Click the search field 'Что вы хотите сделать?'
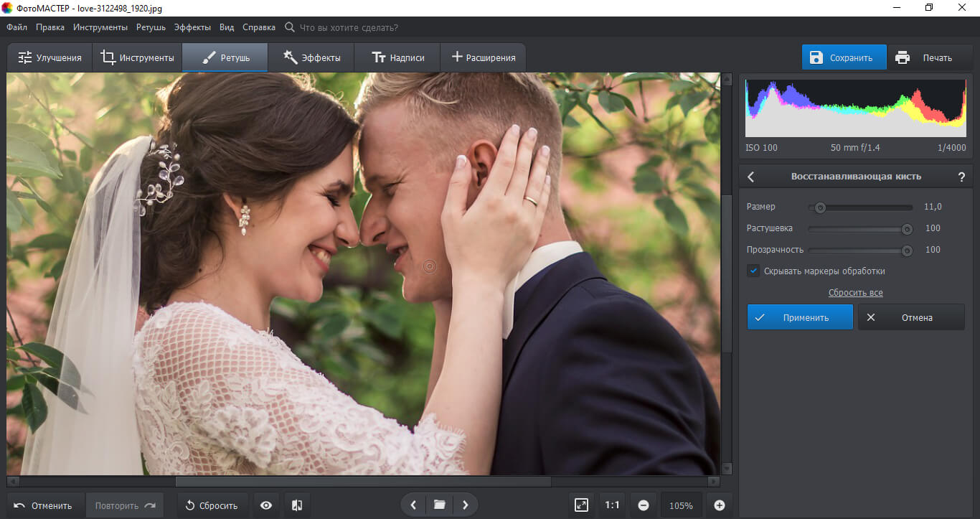This screenshot has height=519, width=980. pyautogui.click(x=348, y=27)
